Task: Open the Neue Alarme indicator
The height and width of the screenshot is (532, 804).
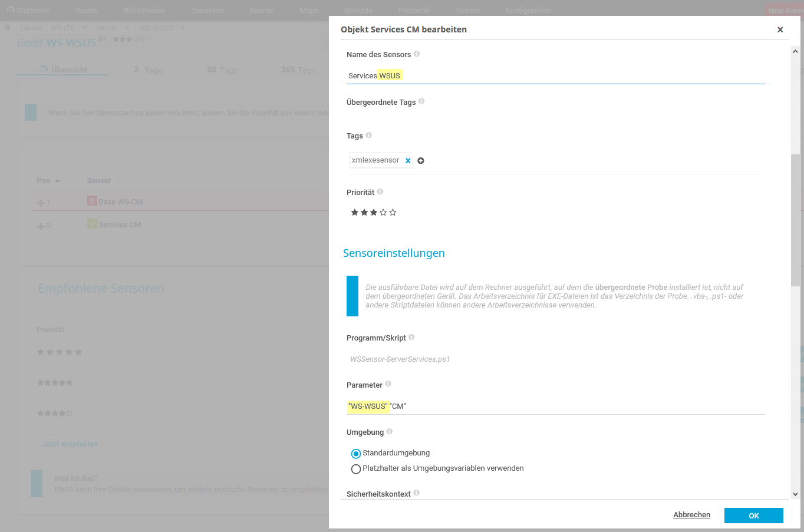Action: pyautogui.click(x=785, y=10)
